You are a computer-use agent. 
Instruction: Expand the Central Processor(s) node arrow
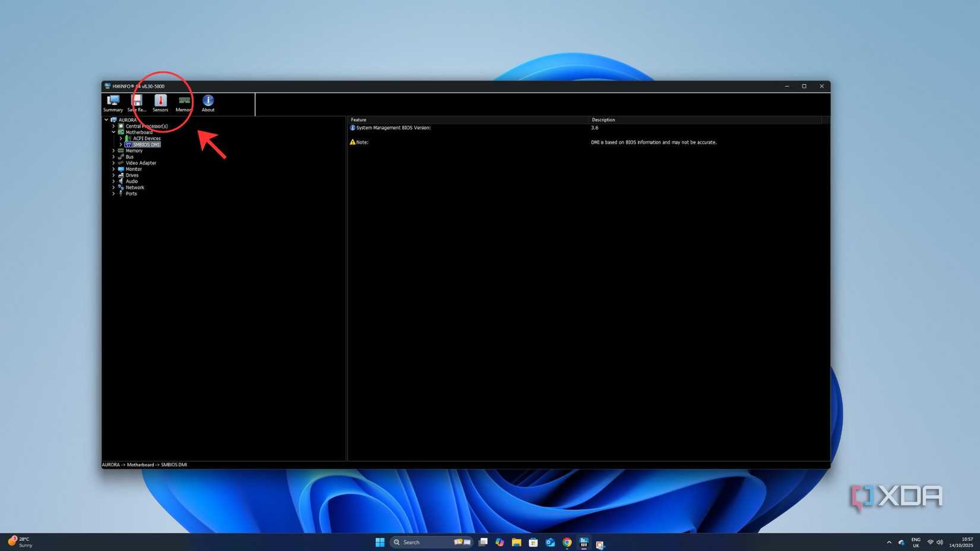point(113,126)
